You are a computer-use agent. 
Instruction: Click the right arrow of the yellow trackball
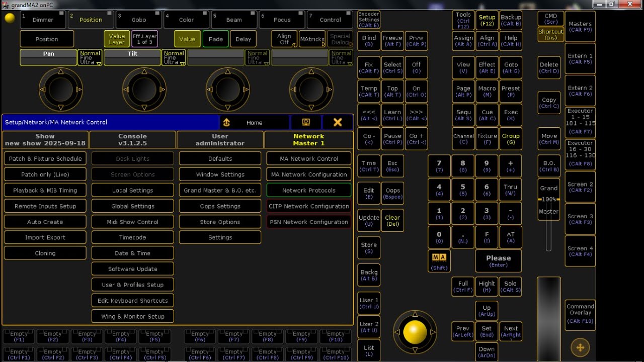tap(433, 332)
